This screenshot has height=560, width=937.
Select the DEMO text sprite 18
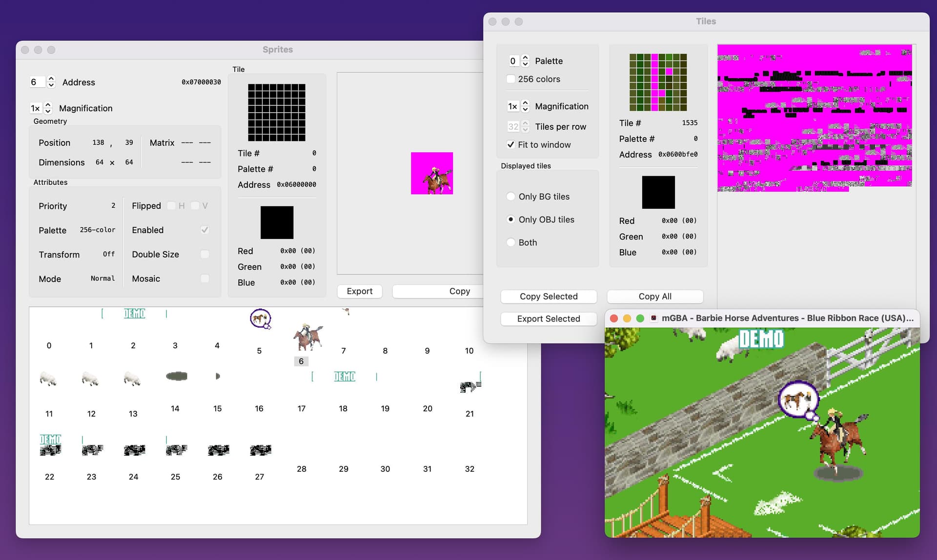tap(344, 376)
